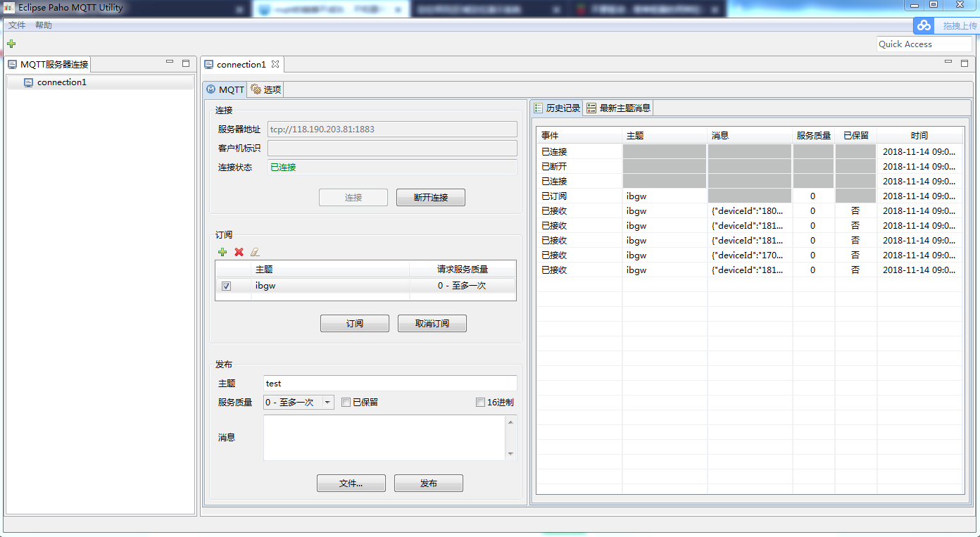Click the 已连接 connection status text
This screenshot has height=537, width=980.
[x=283, y=168]
